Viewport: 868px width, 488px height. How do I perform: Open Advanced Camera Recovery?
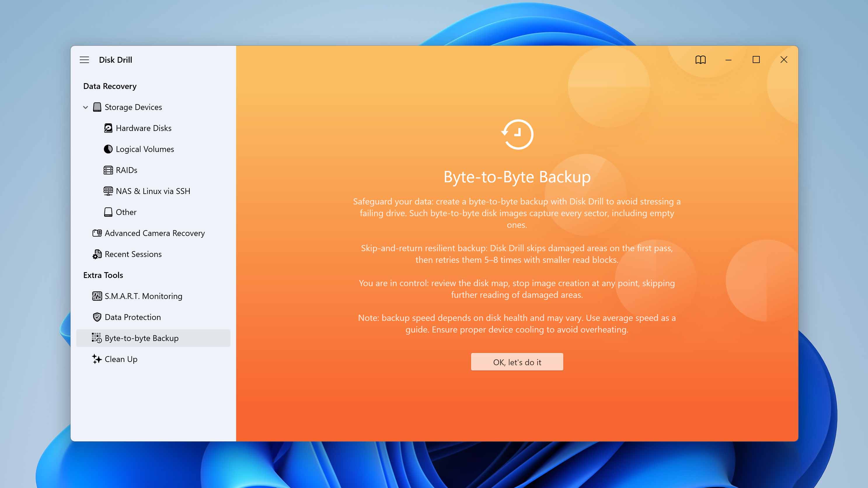pyautogui.click(x=155, y=233)
